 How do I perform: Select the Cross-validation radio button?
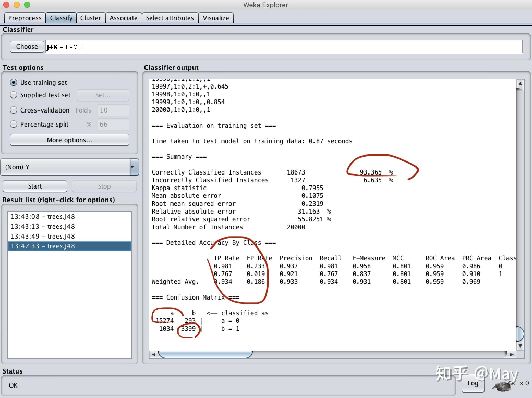point(14,110)
